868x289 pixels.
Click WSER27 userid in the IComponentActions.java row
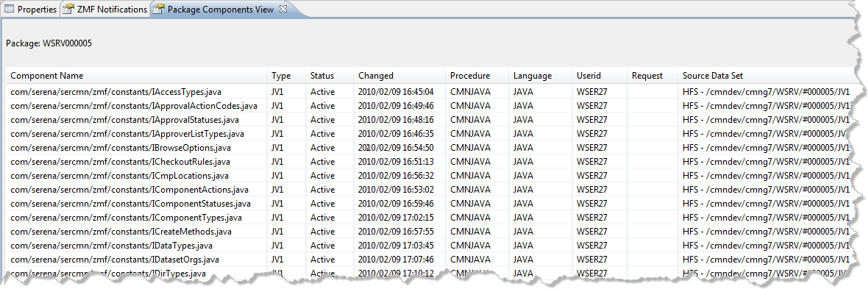(x=591, y=189)
